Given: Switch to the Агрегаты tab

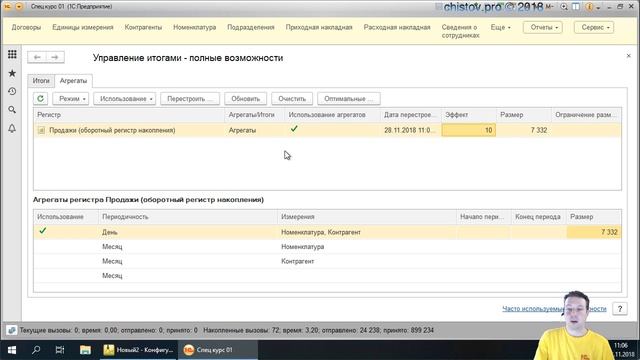Looking at the screenshot, I should (73, 81).
